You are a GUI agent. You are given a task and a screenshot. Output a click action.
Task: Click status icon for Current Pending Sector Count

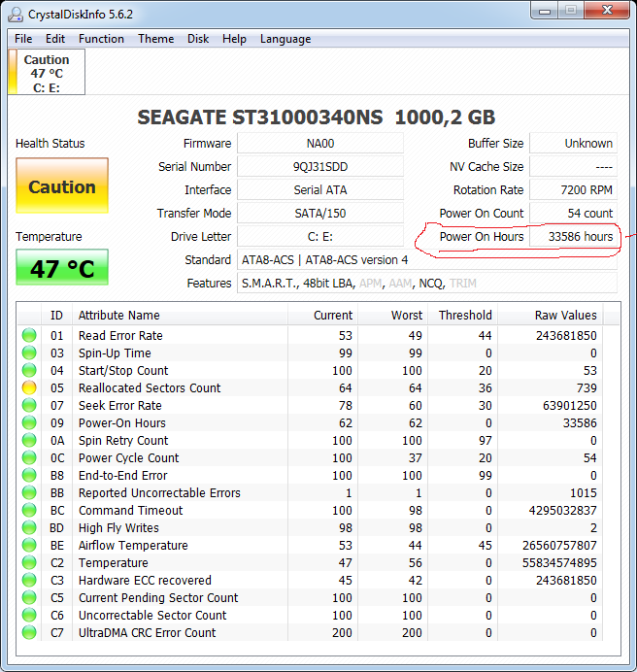click(29, 597)
